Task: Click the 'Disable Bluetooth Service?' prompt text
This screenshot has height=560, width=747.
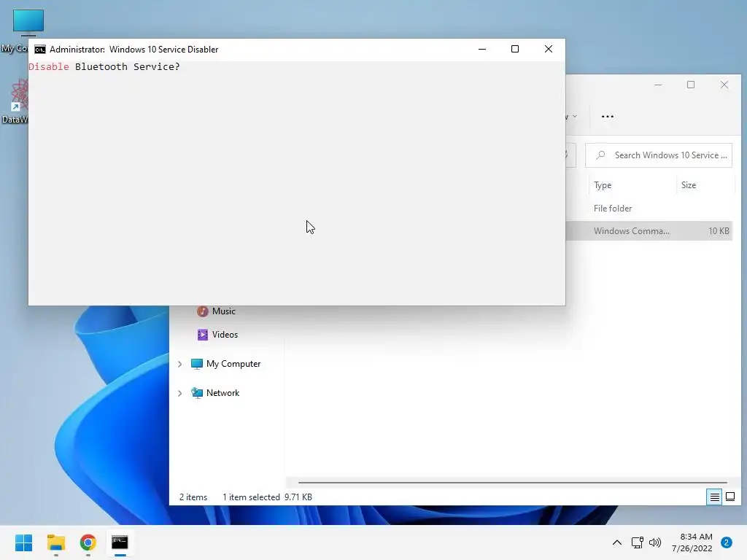Action: pyautogui.click(x=104, y=66)
